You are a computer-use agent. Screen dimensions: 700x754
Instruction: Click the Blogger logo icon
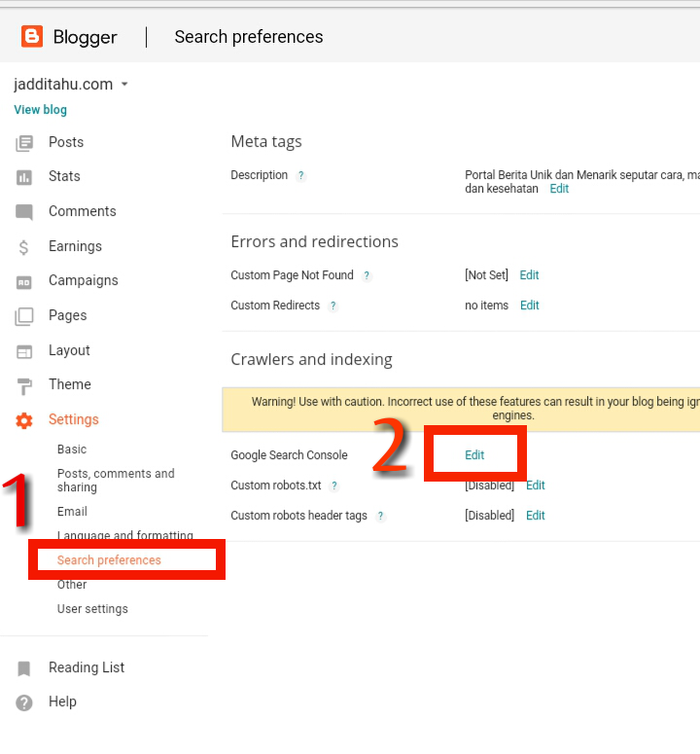(32, 37)
